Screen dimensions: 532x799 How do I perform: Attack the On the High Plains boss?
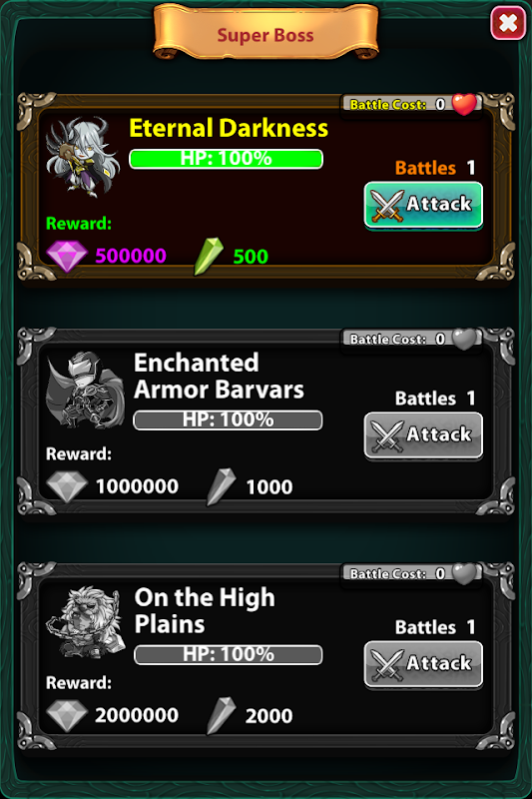(423, 664)
